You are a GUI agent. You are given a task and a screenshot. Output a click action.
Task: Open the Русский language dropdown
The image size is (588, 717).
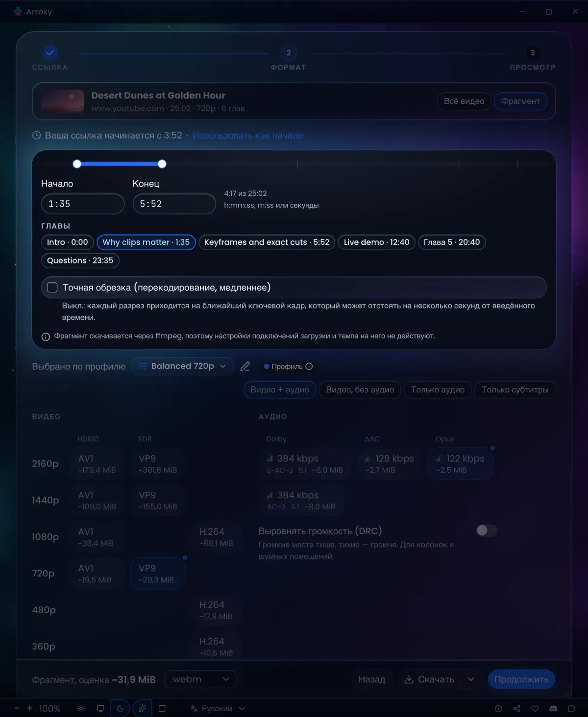218,709
